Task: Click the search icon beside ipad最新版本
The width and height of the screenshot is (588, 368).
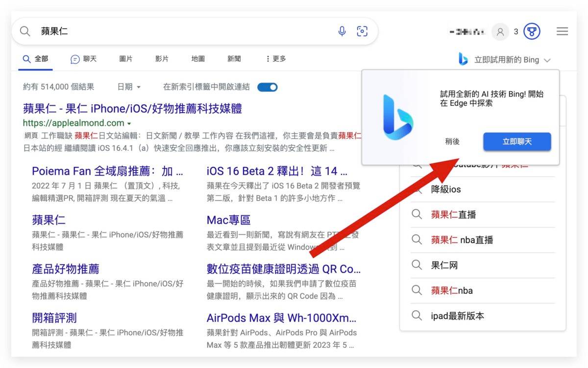Action: (x=416, y=316)
